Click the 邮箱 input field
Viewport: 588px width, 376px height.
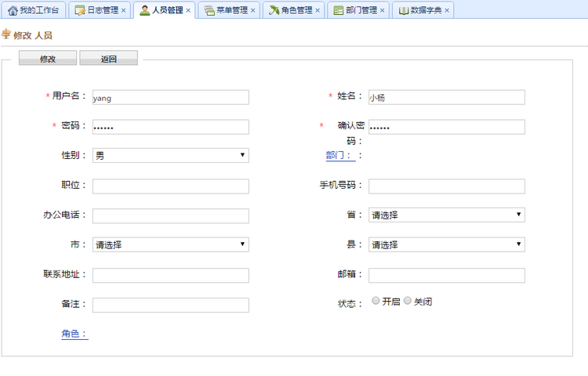pos(447,275)
